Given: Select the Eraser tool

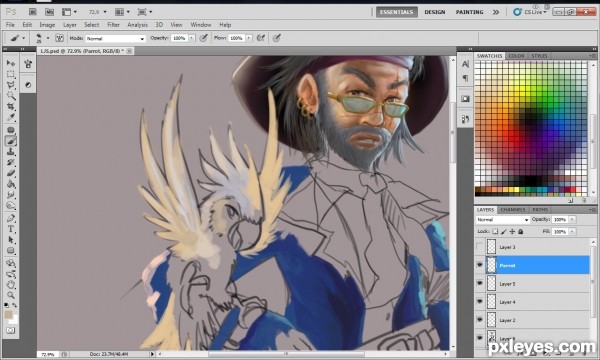Looking at the screenshot, I should pos(11,173).
